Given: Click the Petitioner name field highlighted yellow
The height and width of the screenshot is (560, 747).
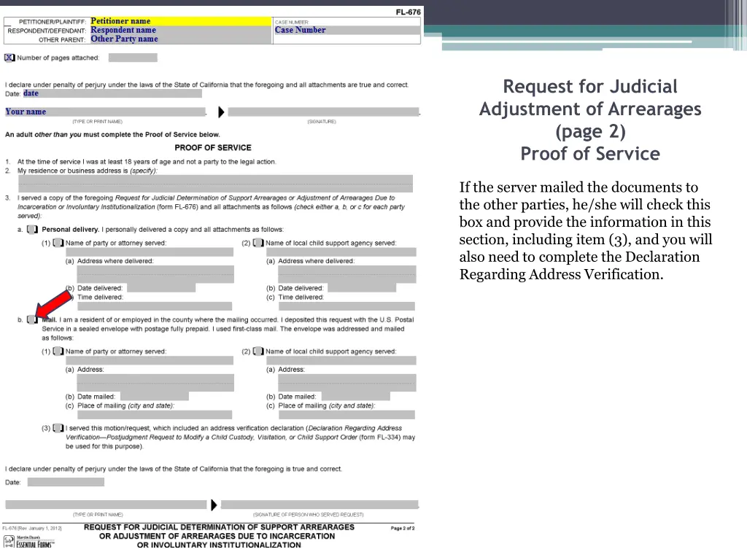Looking at the screenshot, I should [x=181, y=21].
